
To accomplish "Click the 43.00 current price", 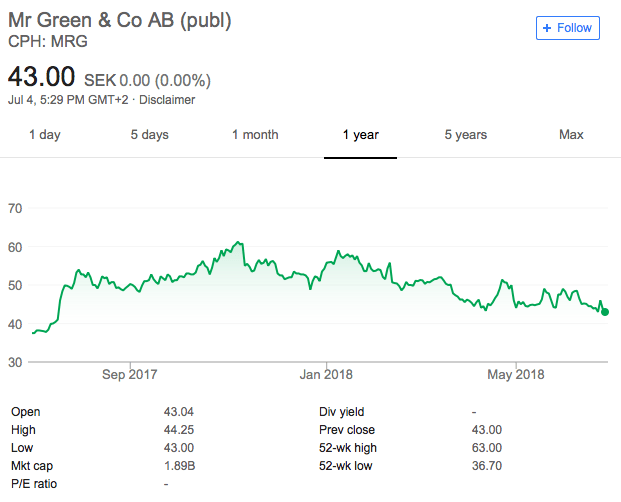I will (x=41, y=76).
